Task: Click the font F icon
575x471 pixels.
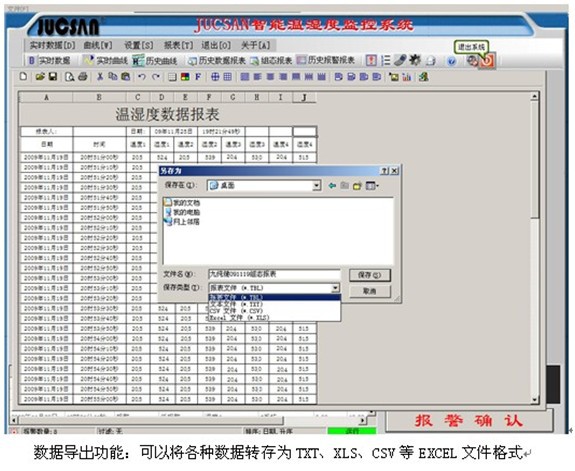Action: coord(198,77)
